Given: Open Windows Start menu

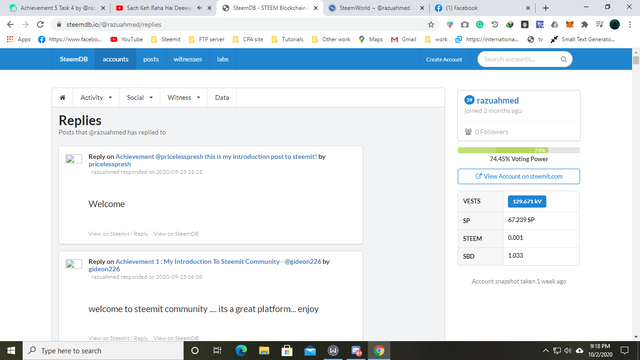Looking at the screenshot, I should [11, 351].
